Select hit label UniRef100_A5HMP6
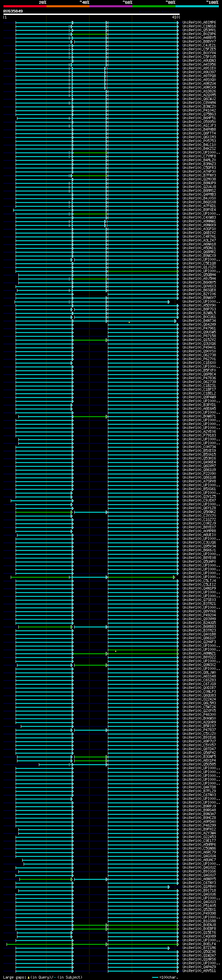The height and width of the screenshot is (980, 222). (x=199, y=844)
